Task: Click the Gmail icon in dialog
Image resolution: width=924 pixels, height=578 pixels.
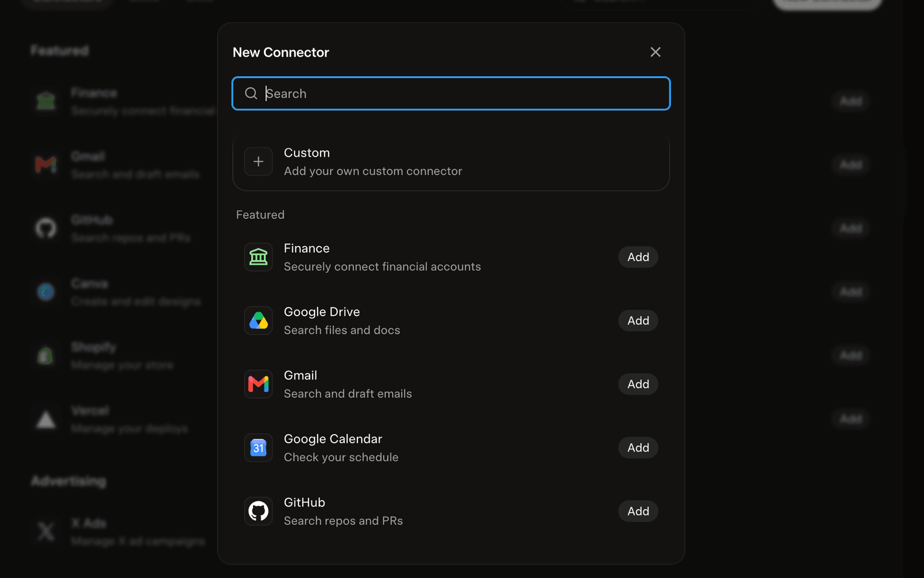Action: (258, 384)
